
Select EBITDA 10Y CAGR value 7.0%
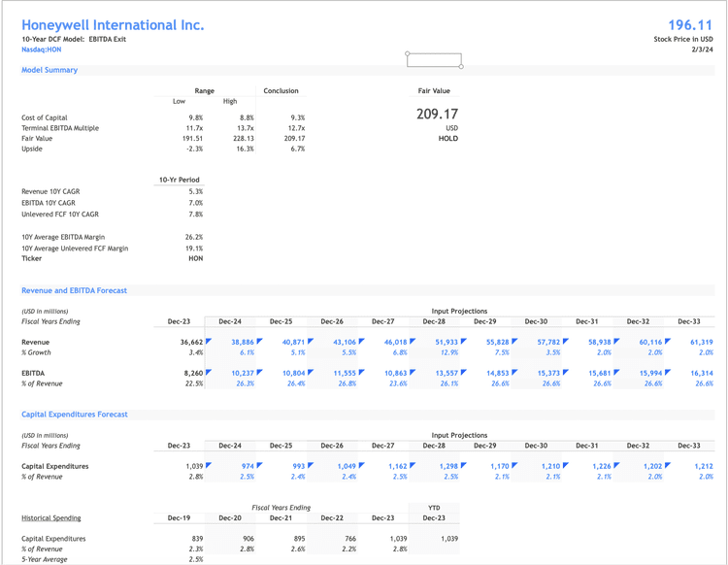click(x=196, y=203)
